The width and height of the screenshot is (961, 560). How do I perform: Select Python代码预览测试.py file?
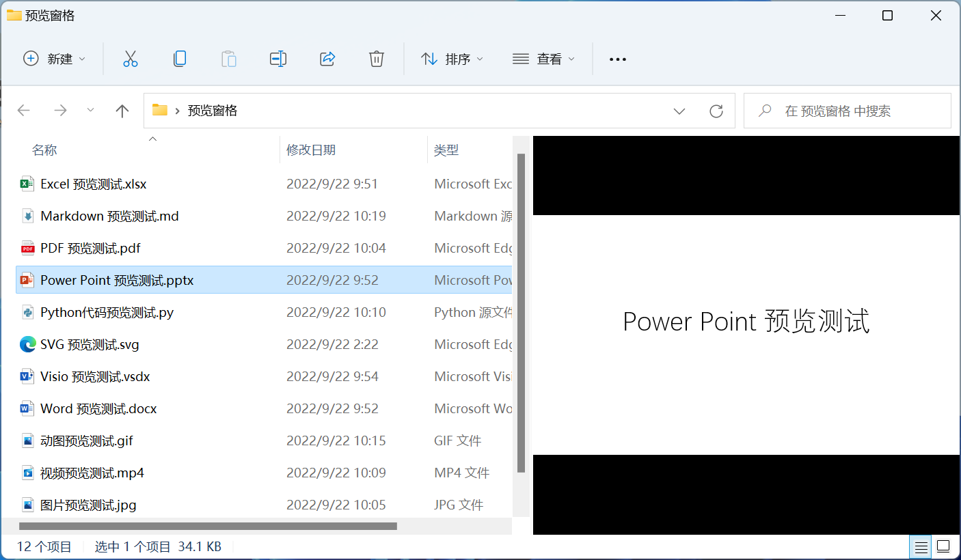(107, 312)
